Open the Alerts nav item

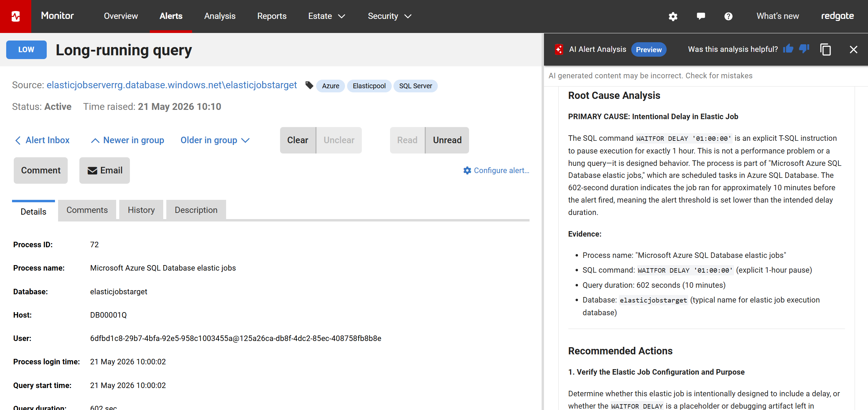171,16
